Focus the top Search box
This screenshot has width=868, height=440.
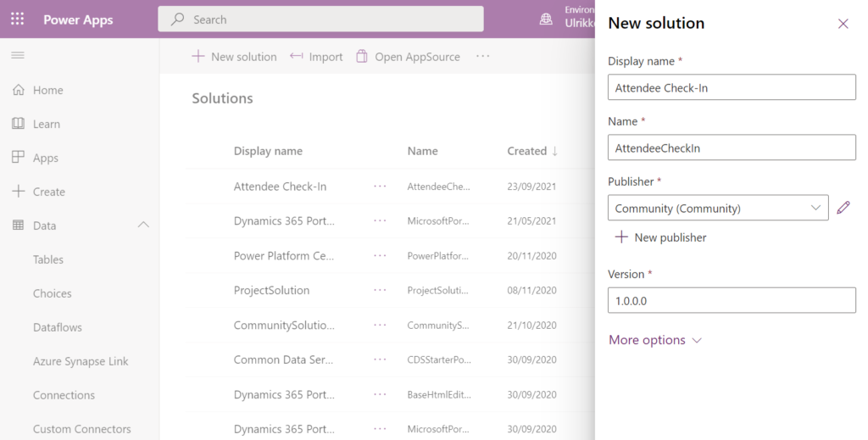320,19
